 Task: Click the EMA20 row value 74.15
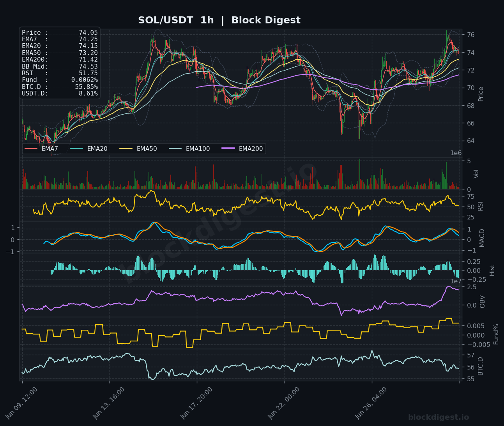click(x=88, y=46)
